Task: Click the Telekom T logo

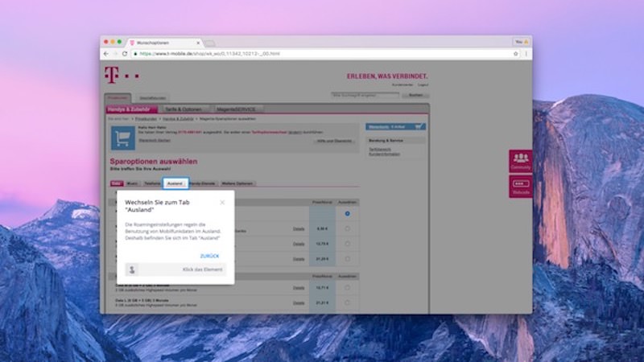Action: tap(112, 75)
